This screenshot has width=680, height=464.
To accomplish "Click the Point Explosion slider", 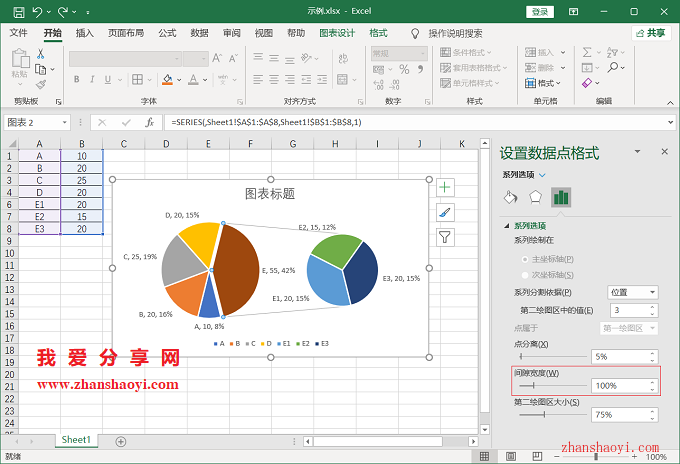I will click(x=552, y=356).
